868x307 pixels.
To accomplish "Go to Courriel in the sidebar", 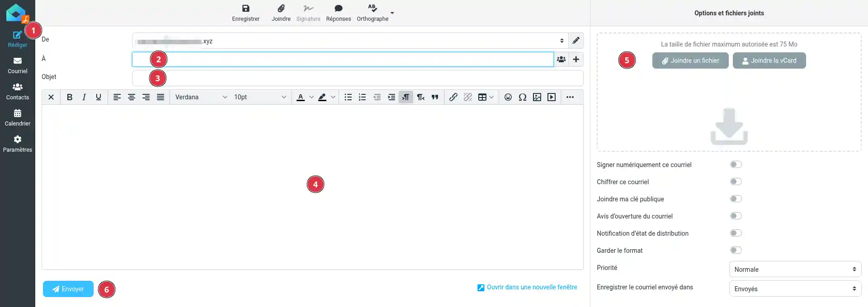I will (x=18, y=65).
